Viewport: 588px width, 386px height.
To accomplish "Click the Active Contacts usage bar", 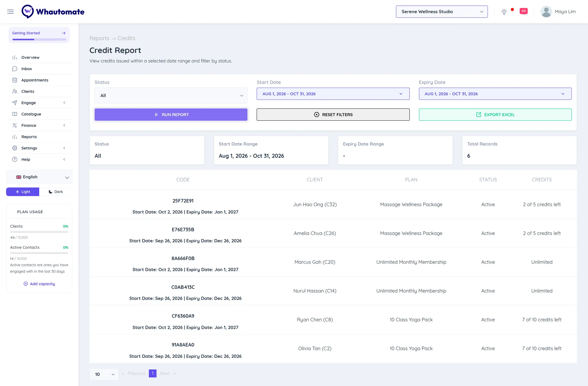I will tap(39, 253).
